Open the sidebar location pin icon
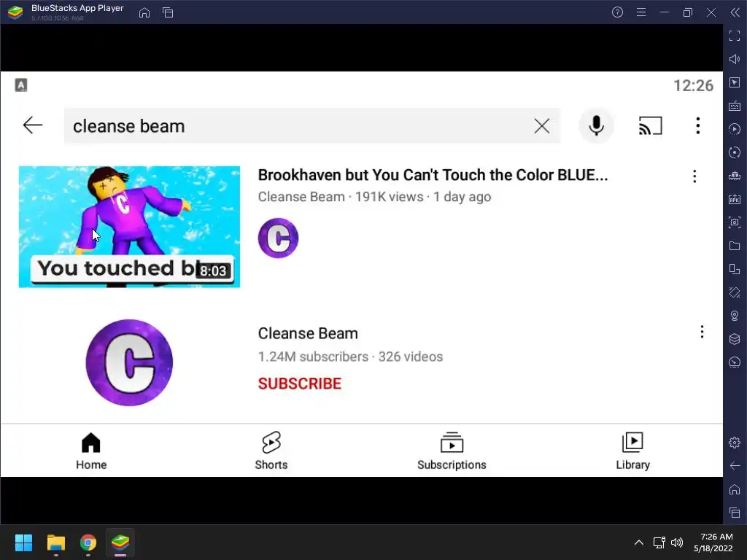The height and width of the screenshot is (560, 747). [735, 316]
